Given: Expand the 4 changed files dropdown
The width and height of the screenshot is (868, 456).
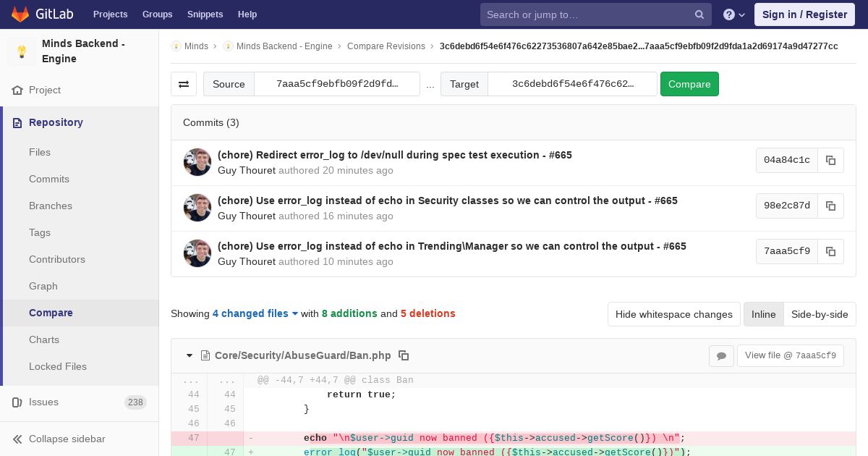Looking at the screenshot, I should tap(255, 313).
